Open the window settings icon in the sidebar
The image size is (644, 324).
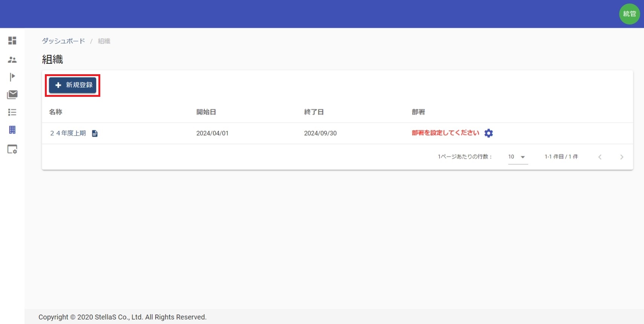click(x=12, y=149)
